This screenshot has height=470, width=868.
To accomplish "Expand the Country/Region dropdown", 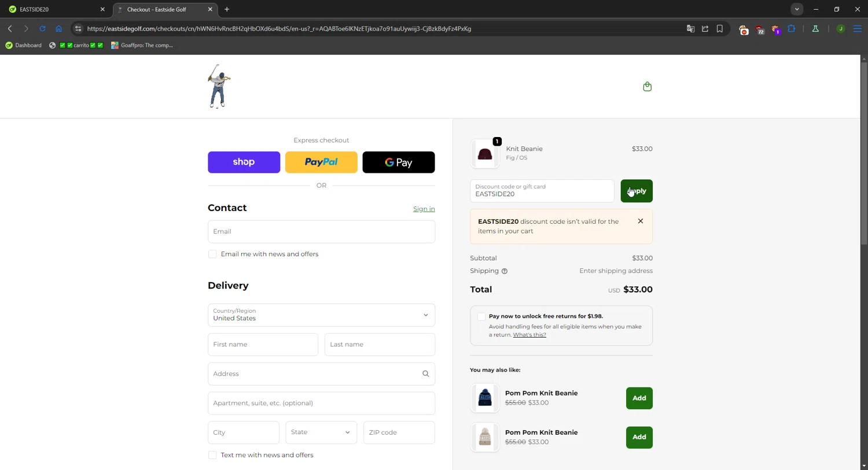I will pyautogui.click(x=321, y=315).
